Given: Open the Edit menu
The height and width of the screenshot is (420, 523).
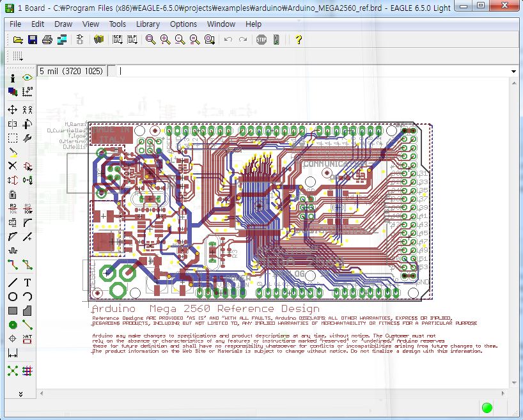Looking at the screenshot, I should (x=38, y=24).
